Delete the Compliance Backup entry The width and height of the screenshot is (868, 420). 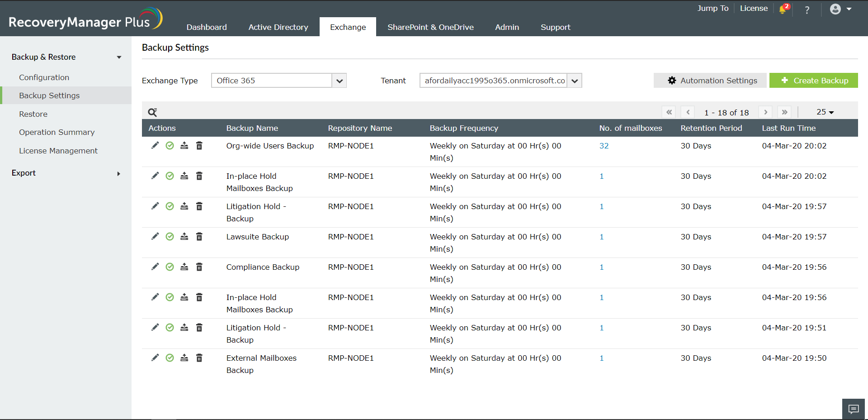199,267
